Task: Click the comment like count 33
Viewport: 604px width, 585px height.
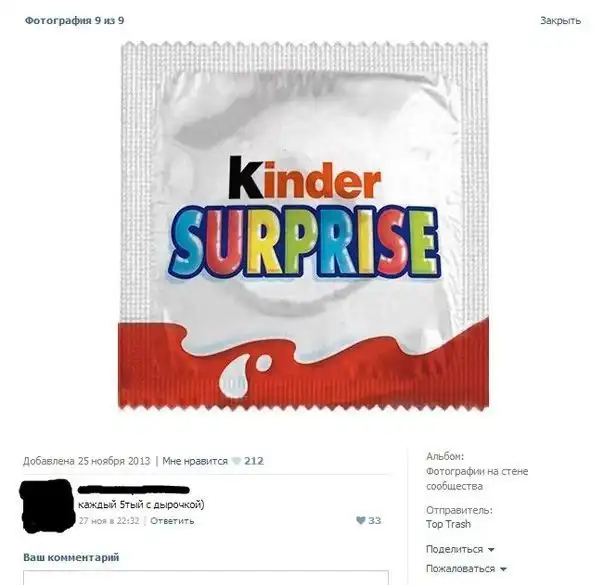Action: click(374, 520)
